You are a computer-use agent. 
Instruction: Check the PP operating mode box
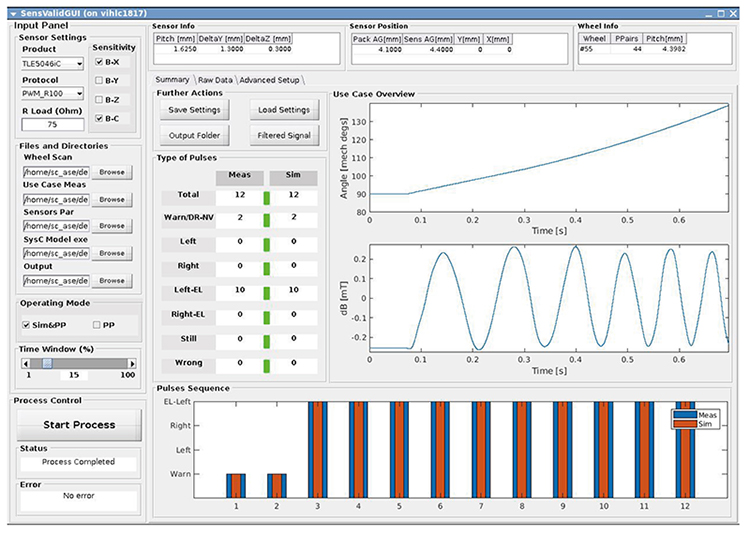click(96, 325)
